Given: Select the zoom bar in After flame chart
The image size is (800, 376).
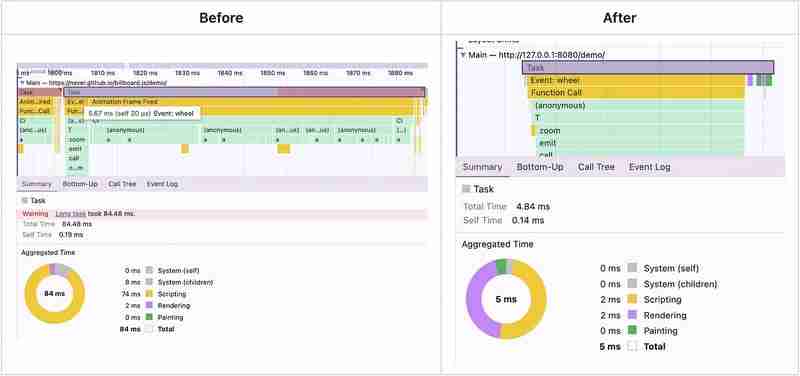Looking at the screenshot, I should pyautogui.click(x=640, y=131).
